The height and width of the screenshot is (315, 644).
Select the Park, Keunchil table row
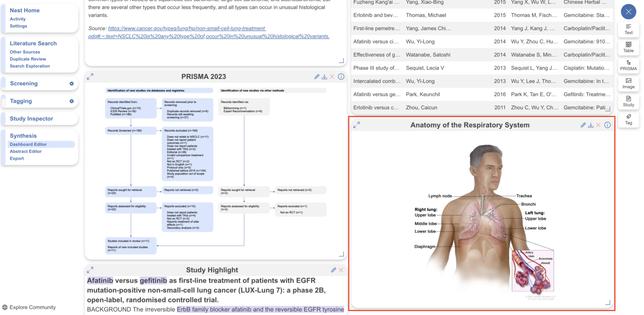coord(482,94)
